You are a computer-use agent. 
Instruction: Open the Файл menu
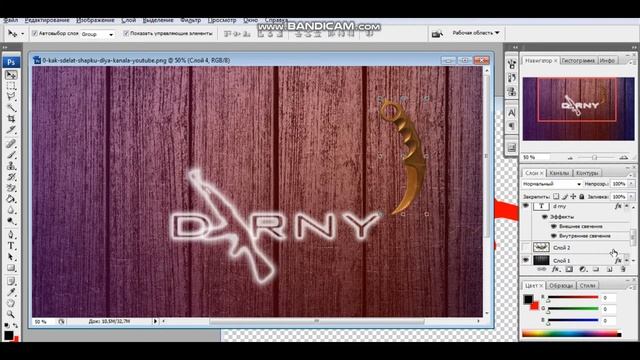click(11, 20)
